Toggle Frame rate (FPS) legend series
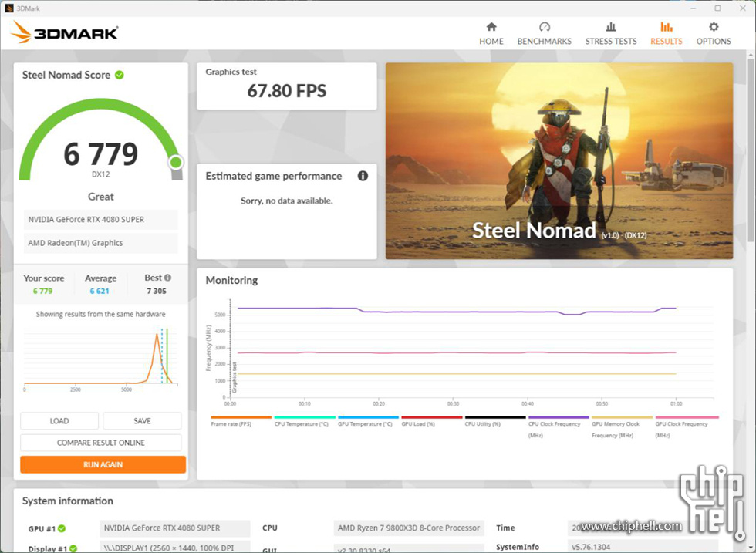This screenshot has width=756, height=553. tap(241, 421)
